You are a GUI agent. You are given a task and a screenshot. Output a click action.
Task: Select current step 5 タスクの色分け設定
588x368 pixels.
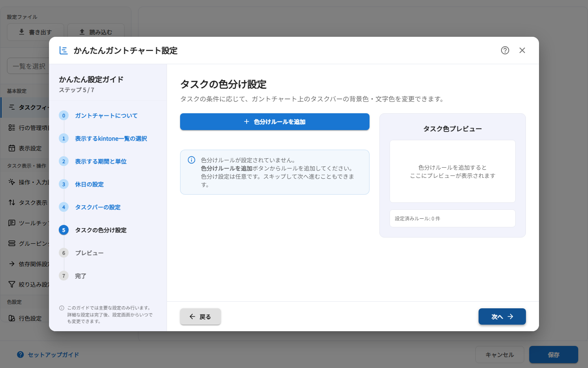coord(101,230)
